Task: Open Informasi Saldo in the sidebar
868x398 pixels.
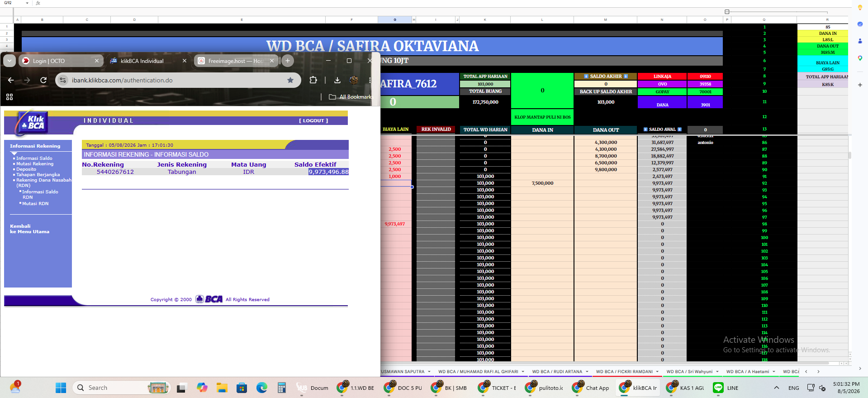Action: 34,158
